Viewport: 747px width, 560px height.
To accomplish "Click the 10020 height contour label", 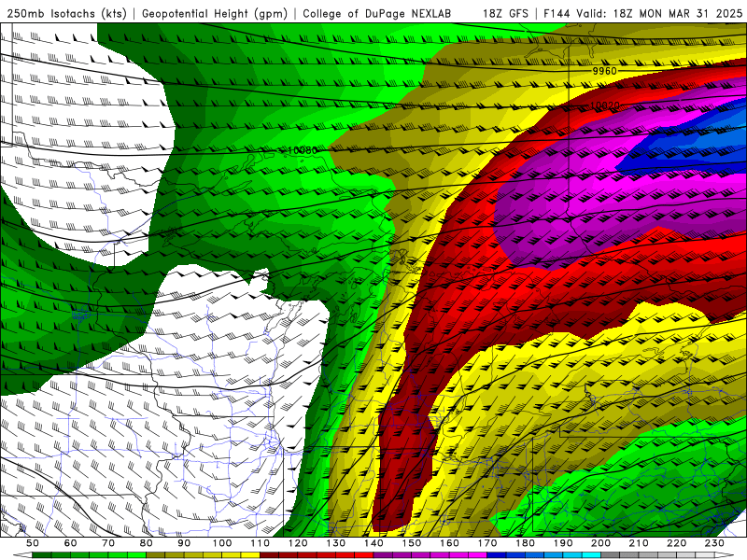I will (604, 105).
